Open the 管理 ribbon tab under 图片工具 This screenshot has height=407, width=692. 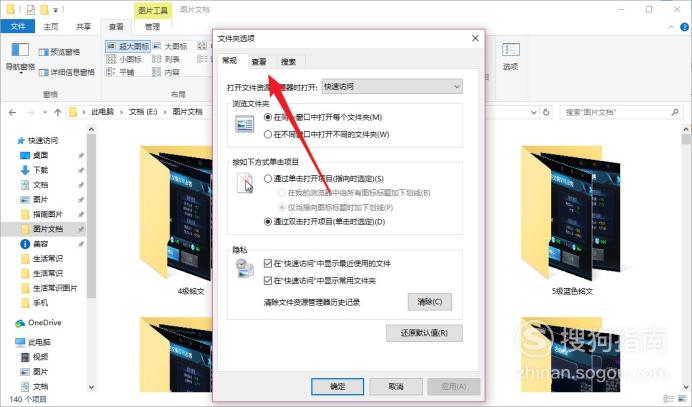click(153, 26)
